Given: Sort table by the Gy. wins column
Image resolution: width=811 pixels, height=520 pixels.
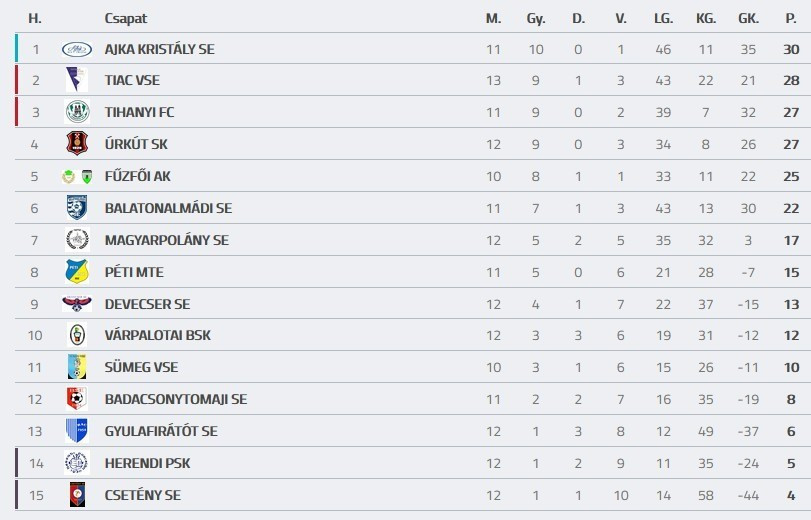Looking at the screenshot, I should coord(536,18).
